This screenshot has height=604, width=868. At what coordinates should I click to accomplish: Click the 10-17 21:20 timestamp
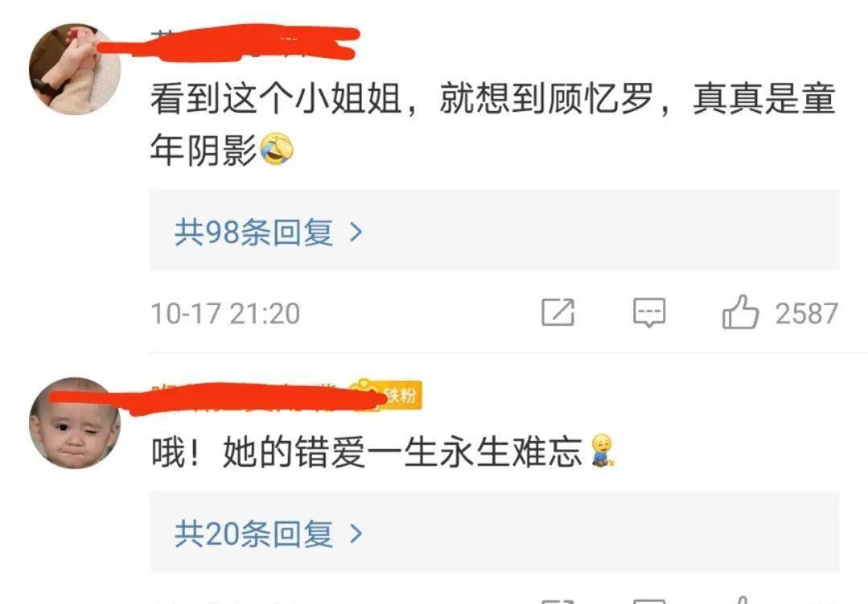click(x=225, y=314)
